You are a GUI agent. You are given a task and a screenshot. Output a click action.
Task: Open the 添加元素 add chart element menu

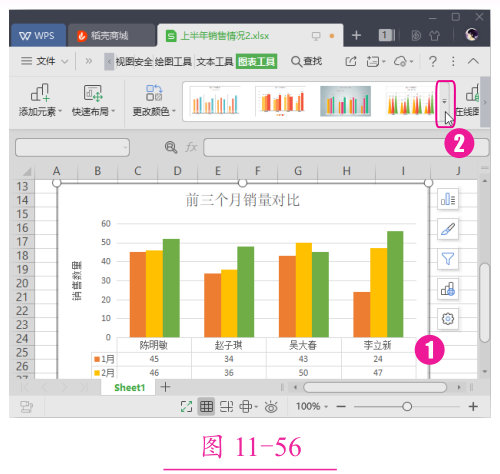40,100
